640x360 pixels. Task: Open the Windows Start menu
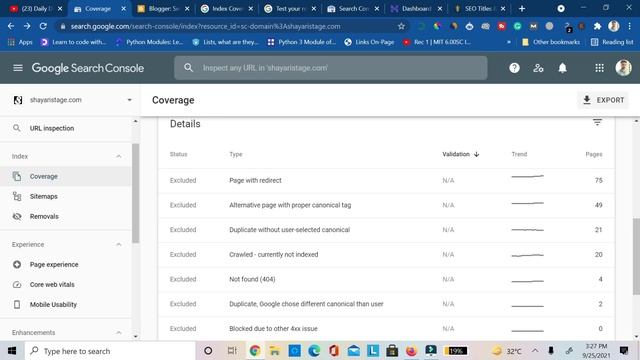pos(12,351)
